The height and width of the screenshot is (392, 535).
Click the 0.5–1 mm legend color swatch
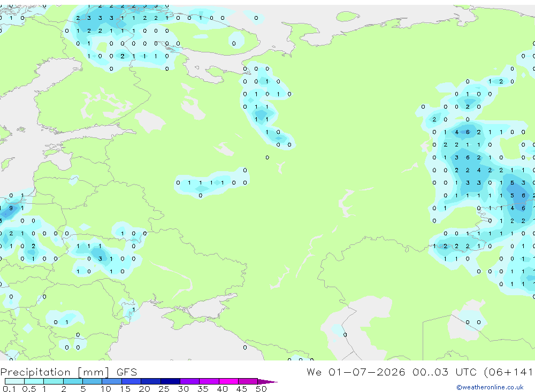point(34,381)
